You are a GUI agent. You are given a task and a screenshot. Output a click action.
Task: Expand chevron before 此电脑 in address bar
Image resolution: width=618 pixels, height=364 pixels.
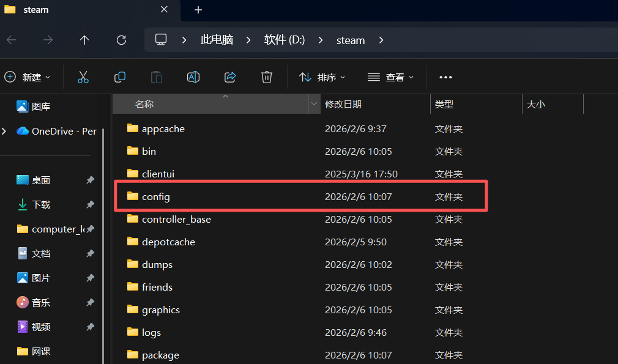pos(184,40)
